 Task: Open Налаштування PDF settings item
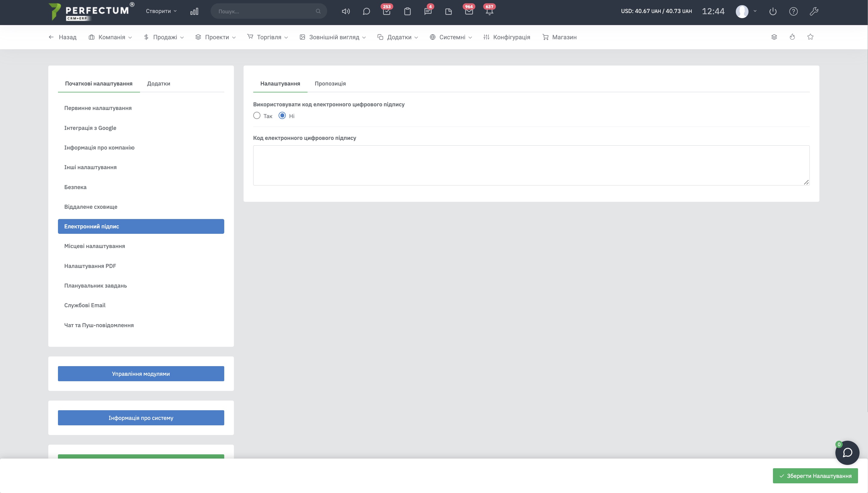click(x=90, y=266)
